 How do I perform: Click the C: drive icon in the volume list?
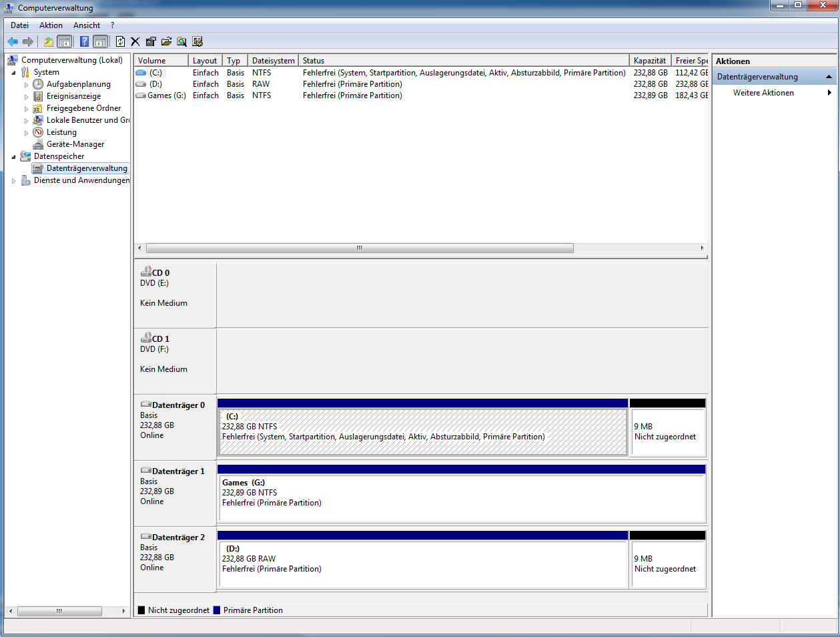pos(140,73)
